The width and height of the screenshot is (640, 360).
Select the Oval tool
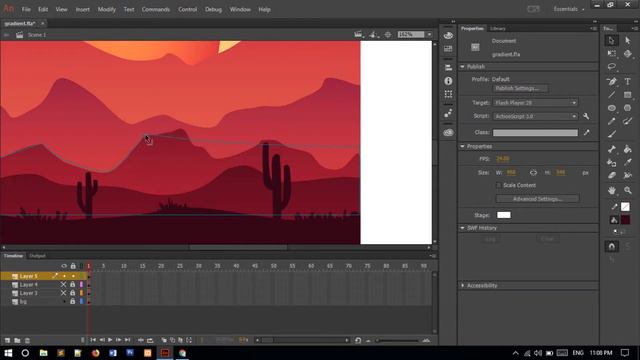pyautogui.click(x=611, y=108)
